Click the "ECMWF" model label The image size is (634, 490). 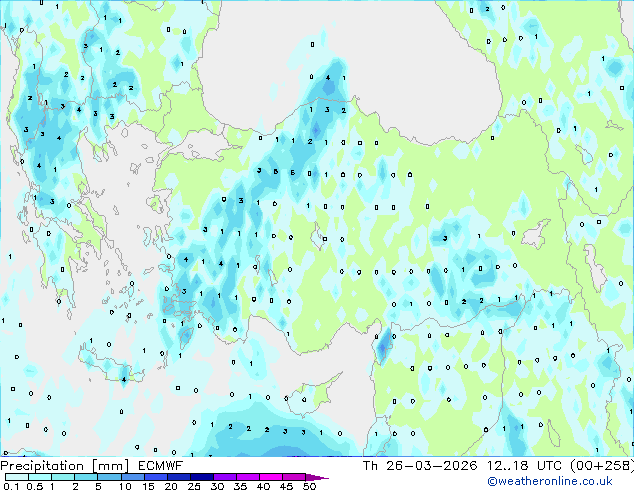[x=161, y=466]
